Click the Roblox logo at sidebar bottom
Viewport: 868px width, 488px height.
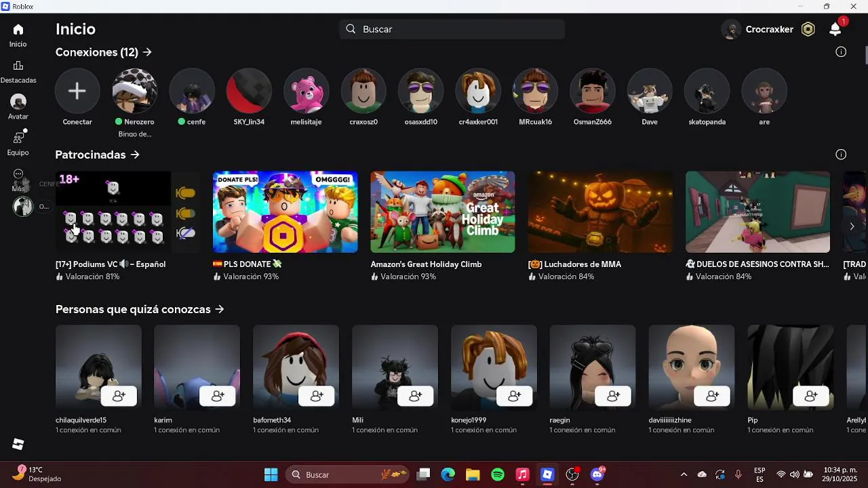tap(18, 444)
